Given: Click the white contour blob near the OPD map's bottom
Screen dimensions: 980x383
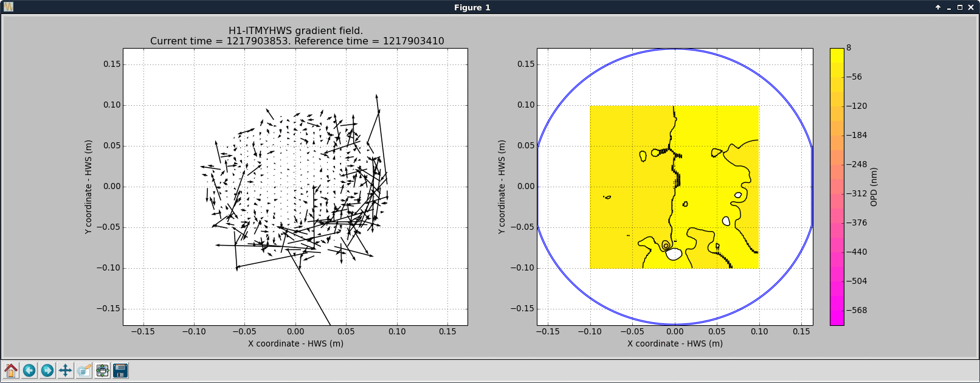Looking at the screenshot, I should point(674,254).
